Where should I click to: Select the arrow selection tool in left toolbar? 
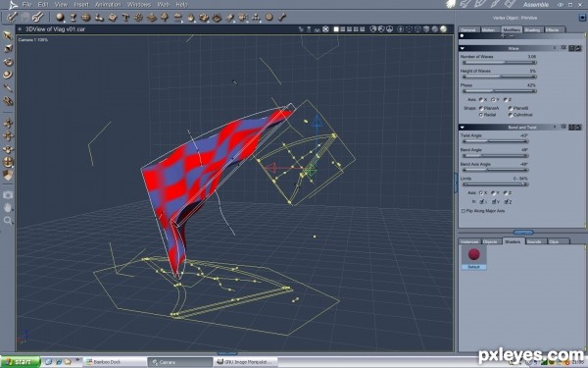point(8,35)
